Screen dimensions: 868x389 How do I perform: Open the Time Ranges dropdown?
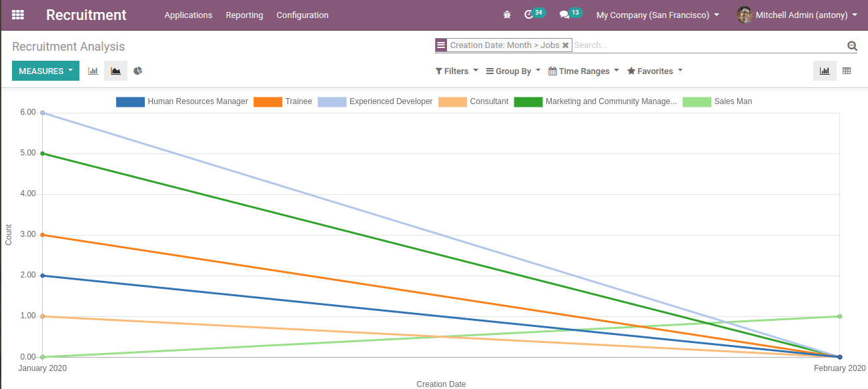[x=584, y=71]
